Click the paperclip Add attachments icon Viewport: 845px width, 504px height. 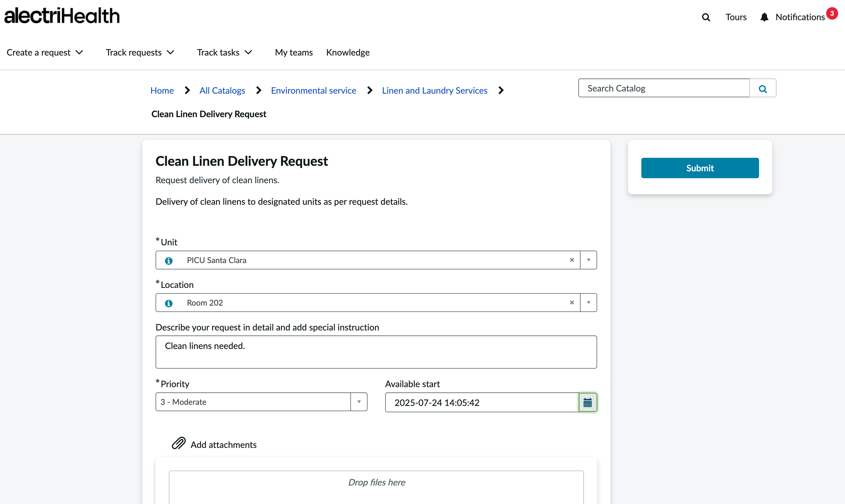[x=179, y=443]
